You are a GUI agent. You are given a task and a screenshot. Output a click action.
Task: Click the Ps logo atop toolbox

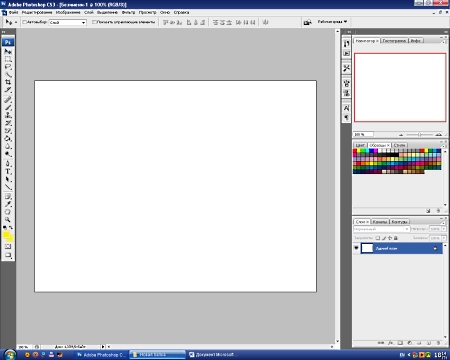8,42
